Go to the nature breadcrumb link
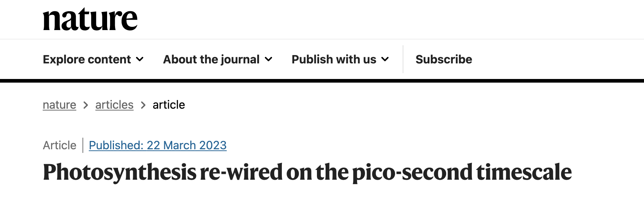Screen dimensions: 644x200 pyautogui.click(x=59, y=105)
